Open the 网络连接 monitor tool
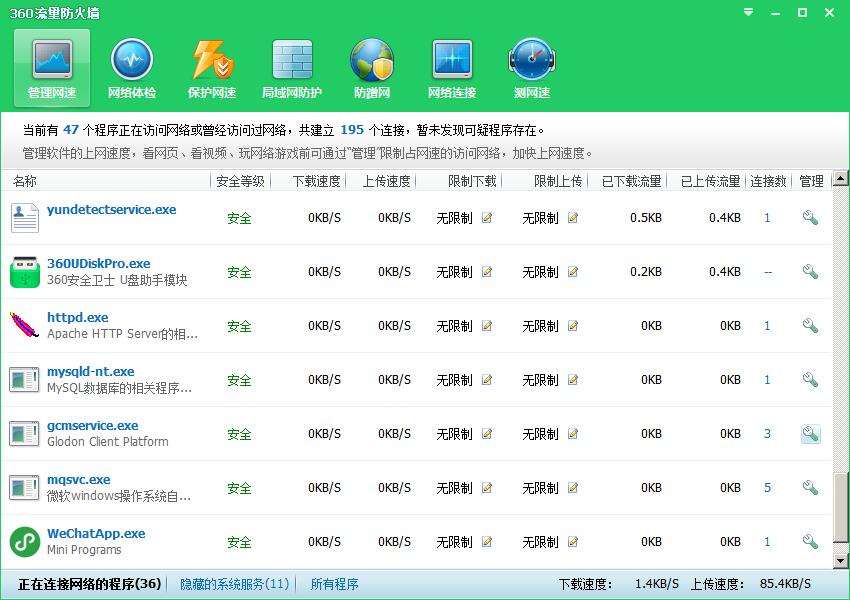This screenshot has width=850, height=600. (452, 68)
